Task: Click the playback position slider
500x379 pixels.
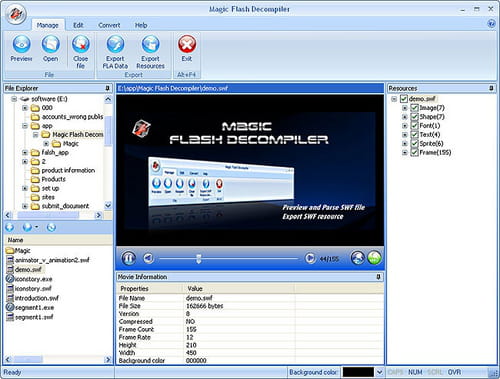Action: point(228,258)
